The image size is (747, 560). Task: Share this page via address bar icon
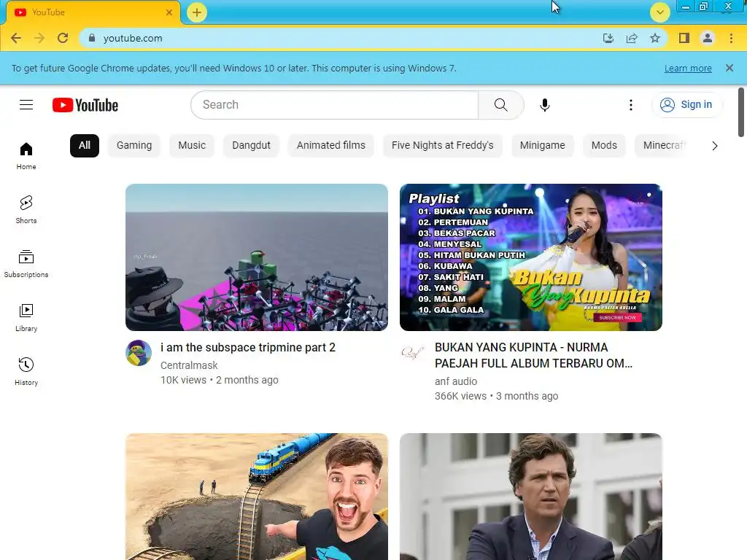tap(632, 38)
